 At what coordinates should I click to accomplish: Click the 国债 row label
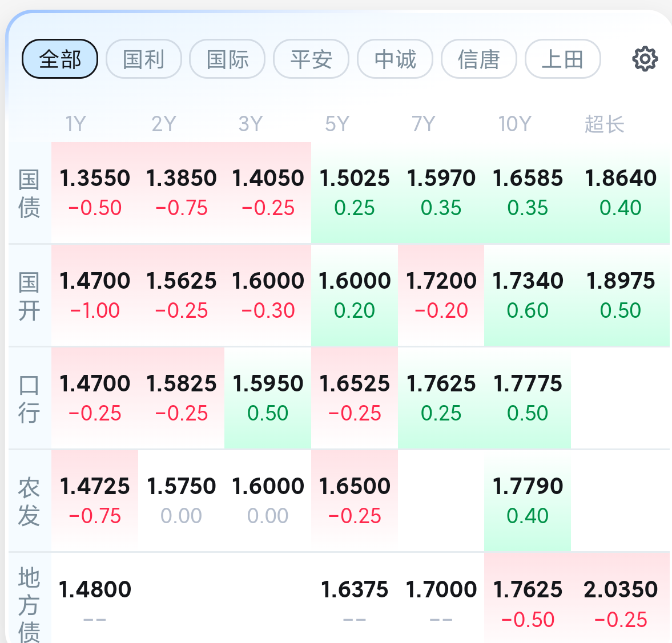coord(29,193)
